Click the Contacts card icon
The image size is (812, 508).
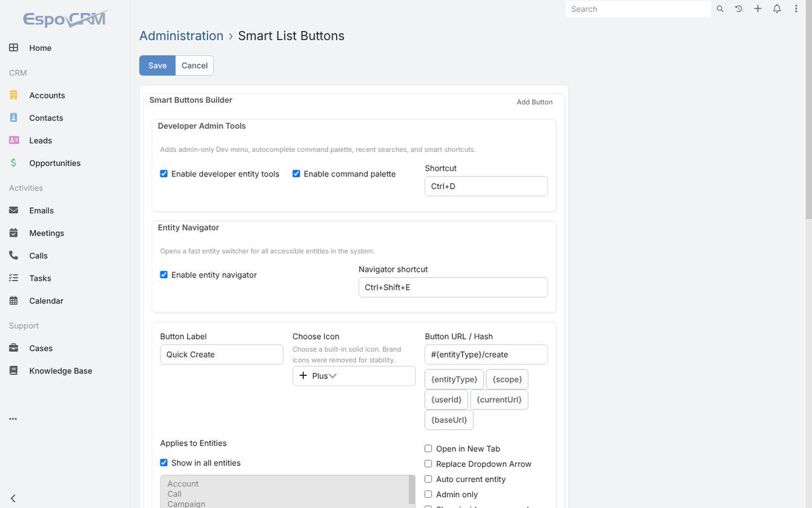click(13, 117)
